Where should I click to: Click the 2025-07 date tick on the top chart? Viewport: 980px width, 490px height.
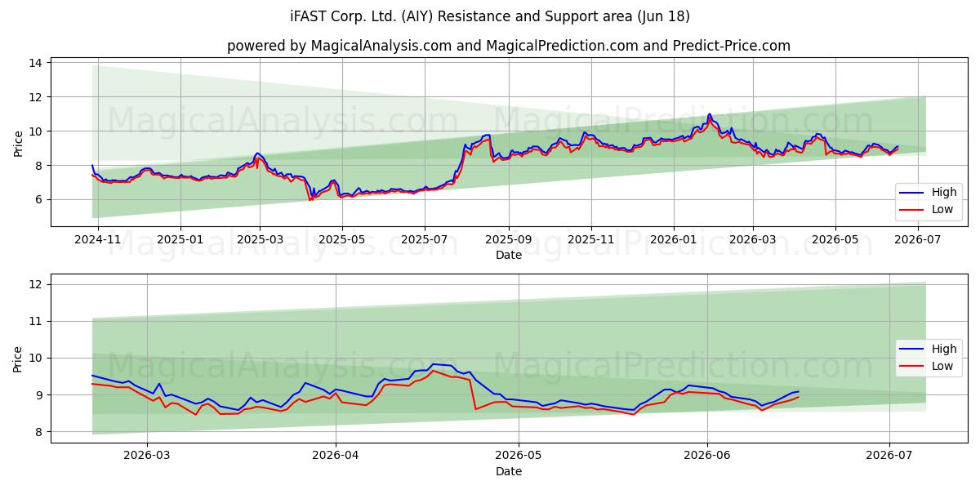pos(424,239)
